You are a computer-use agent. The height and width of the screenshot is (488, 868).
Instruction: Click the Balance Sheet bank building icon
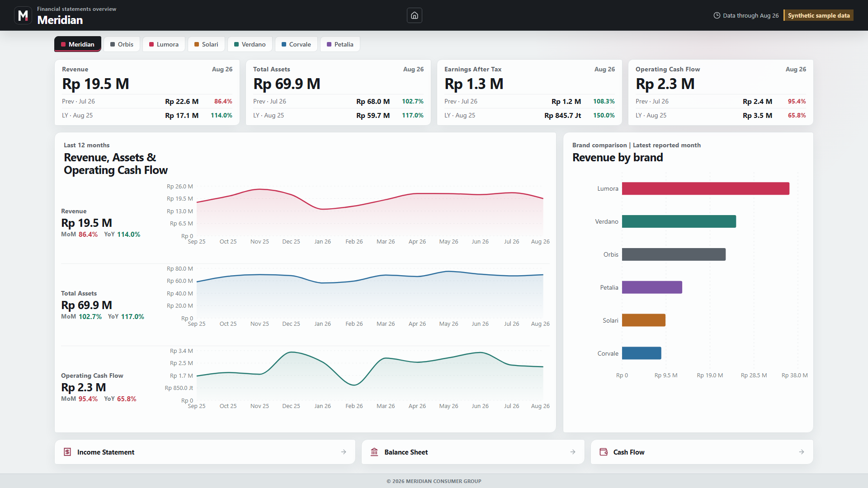pyautogui.click(x=374, y=452)
